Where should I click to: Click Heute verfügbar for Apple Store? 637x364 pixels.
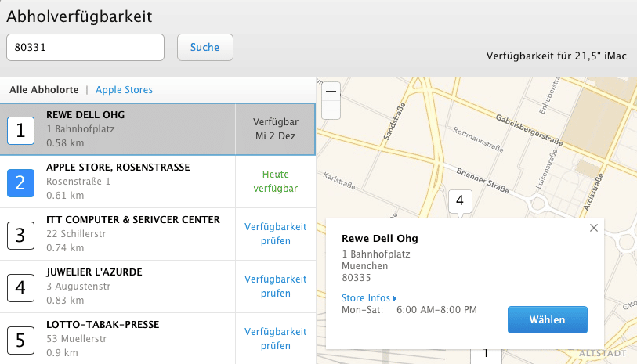[276, 182]
